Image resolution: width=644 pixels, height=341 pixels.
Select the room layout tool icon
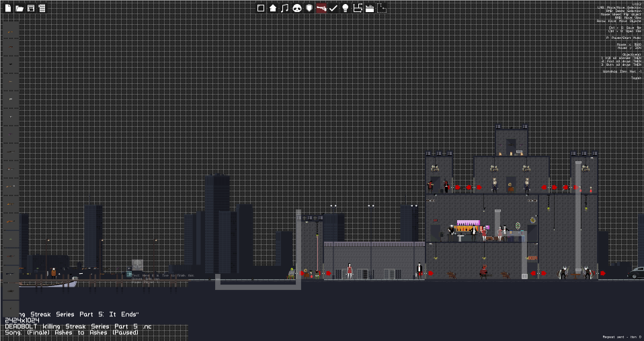tap(358, 8)
